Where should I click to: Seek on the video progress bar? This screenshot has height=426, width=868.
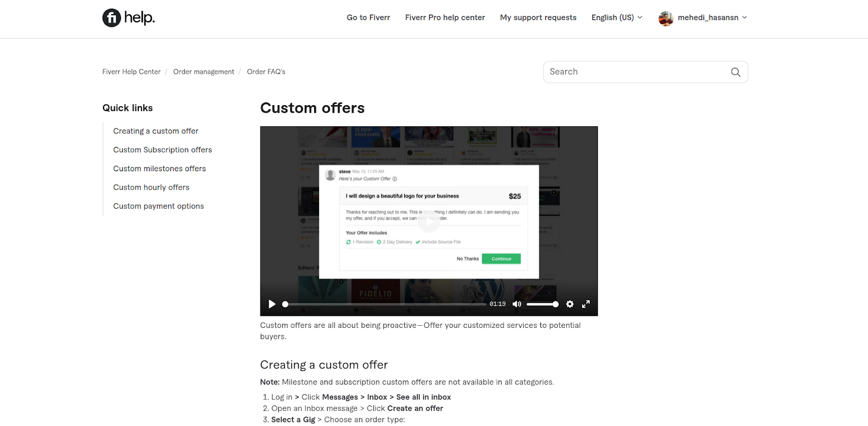pos(384,304)
